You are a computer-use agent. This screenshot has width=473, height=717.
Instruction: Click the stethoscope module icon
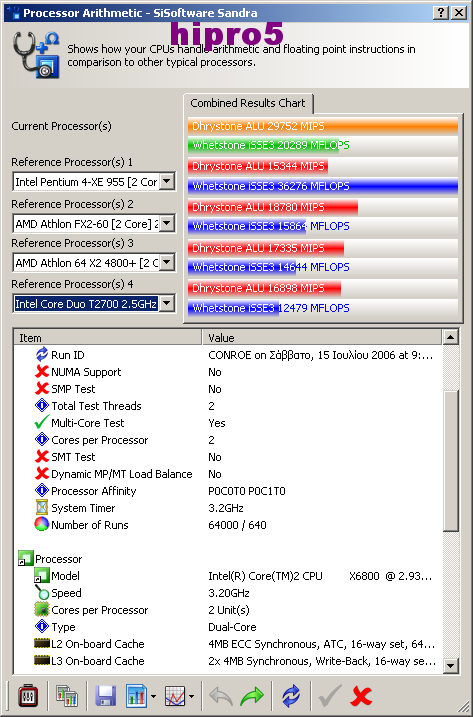coord(36,54)
